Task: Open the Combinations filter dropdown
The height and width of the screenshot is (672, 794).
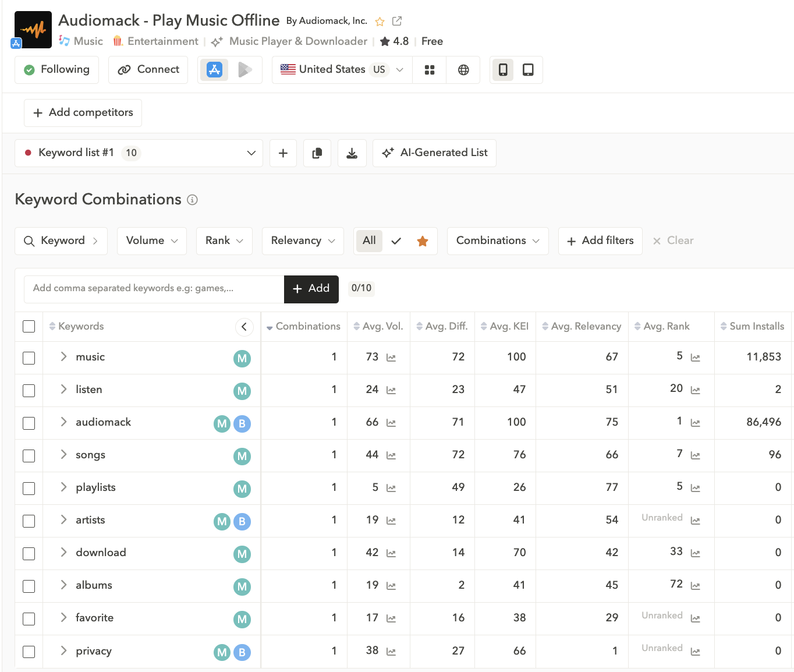Action: pos(498,241)
